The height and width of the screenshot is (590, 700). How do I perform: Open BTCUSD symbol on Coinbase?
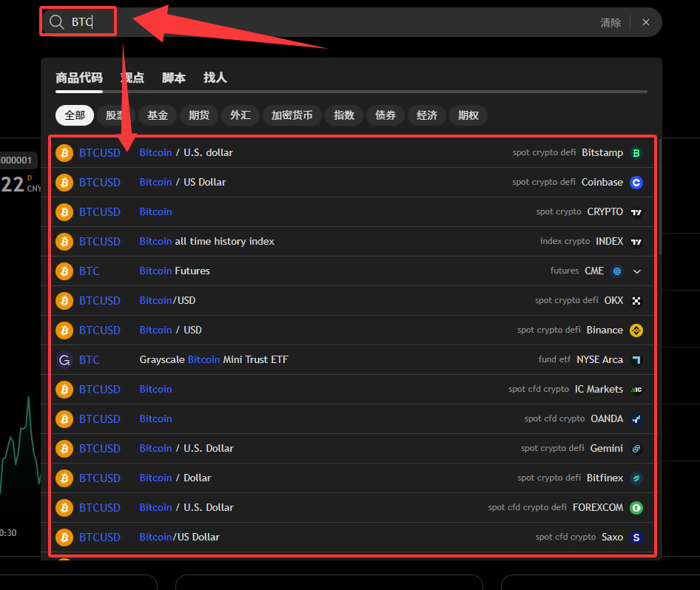[100, 183]
